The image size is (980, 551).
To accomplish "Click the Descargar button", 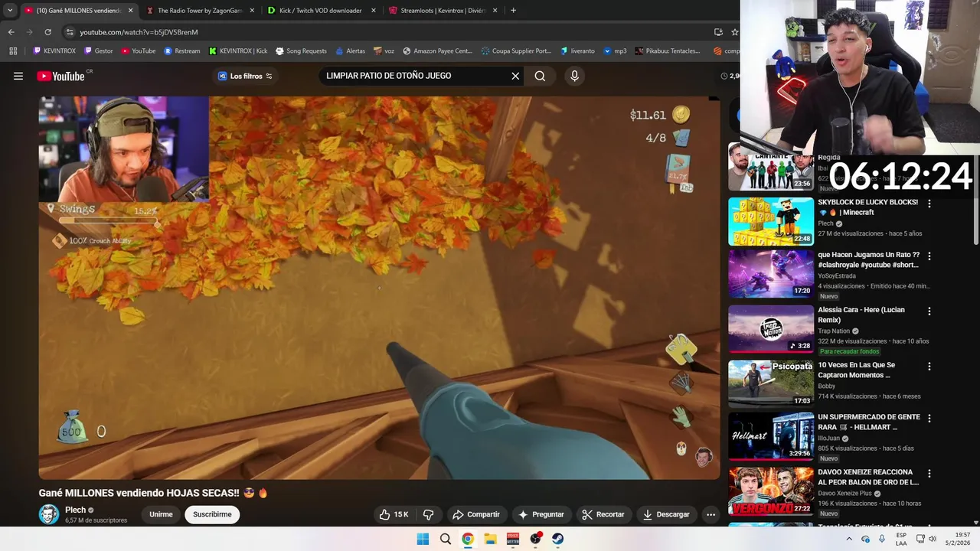I will (x=666, y=514).
